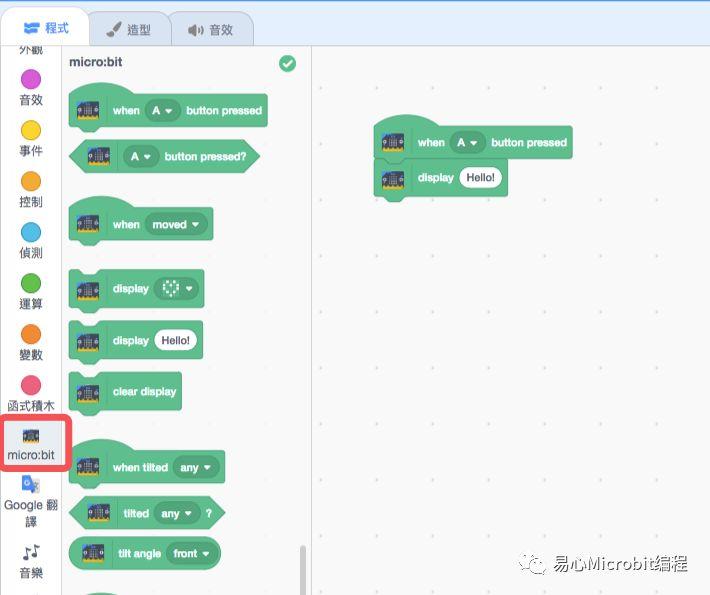Viewport: 710px width, 595px height.
Task: Select the Google 翻譯 translate category
Action: point(31,502)
